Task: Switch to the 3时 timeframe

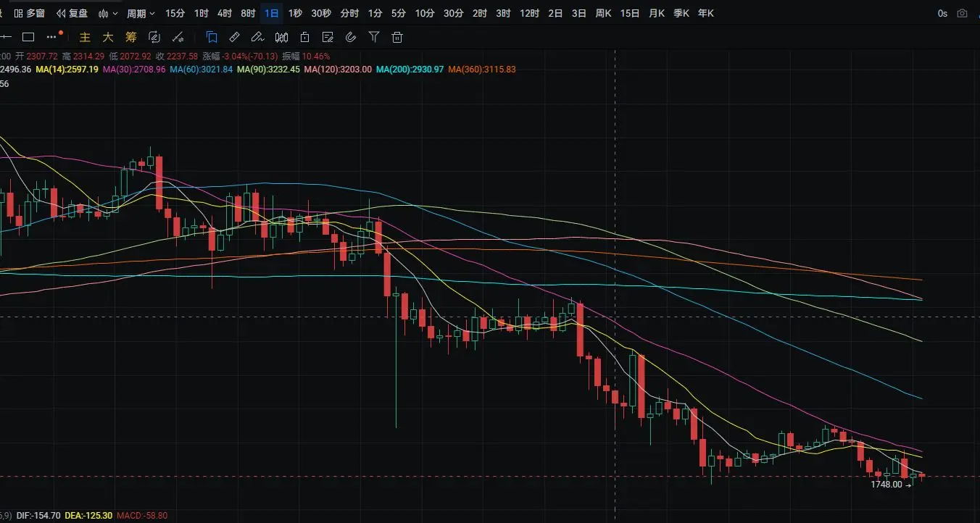Action: click(x=503, y=13)
